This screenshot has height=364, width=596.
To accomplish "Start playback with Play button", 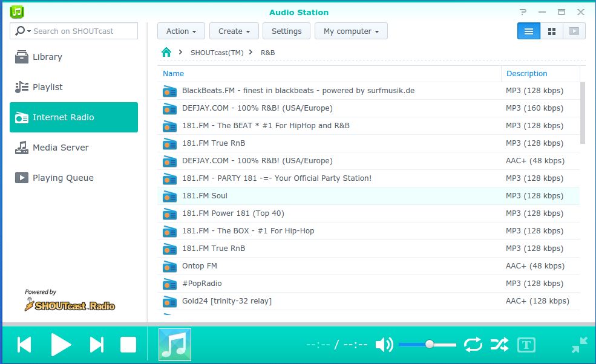I will tap(61, 345).
